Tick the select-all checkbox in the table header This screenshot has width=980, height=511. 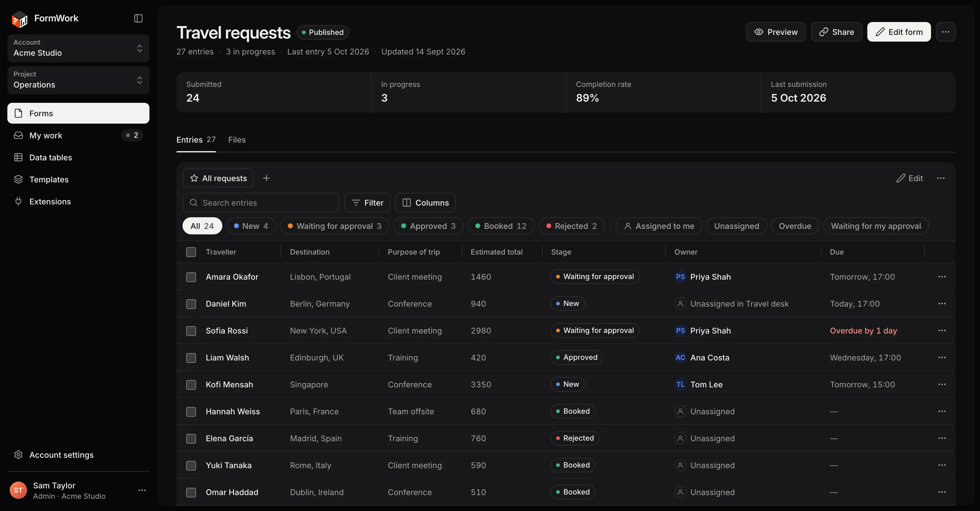[191, 252]
